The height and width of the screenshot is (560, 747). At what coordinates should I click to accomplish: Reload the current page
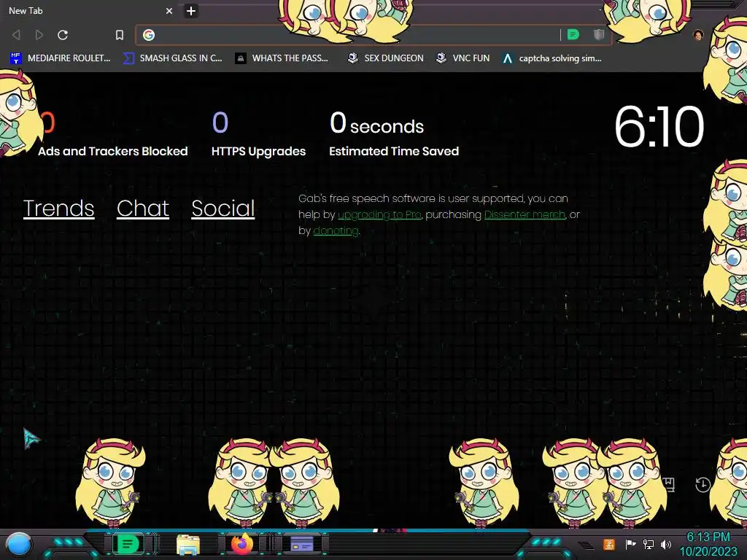pos(63,35)
